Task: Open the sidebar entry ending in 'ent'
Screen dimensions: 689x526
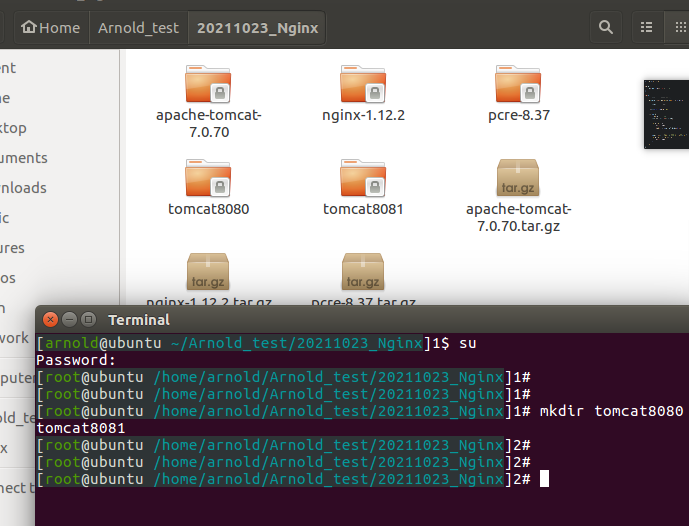Action: pyautogui.click(x=8, y=68)
